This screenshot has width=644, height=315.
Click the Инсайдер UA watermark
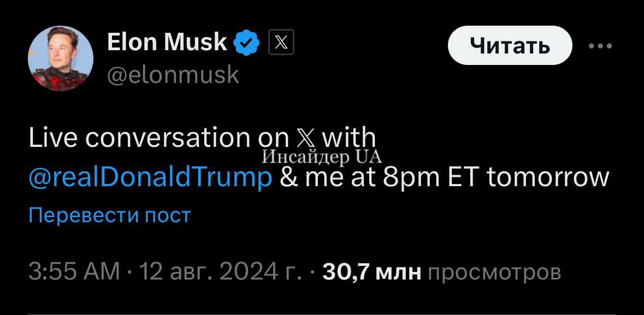tap(321, 157)
